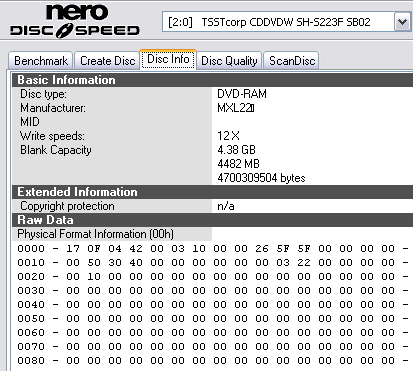Select the 4.38 GB capacity value
This screenshot has height=371, width=413.
236,150
